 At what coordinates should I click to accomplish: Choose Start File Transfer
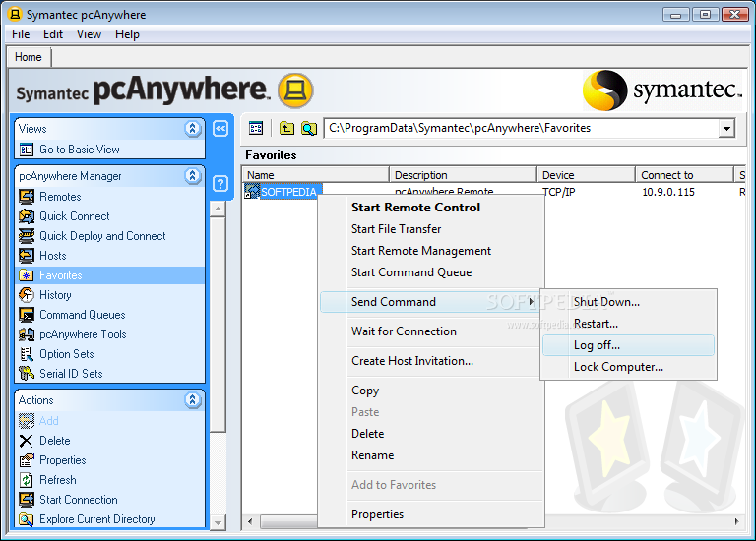point(397,229)
